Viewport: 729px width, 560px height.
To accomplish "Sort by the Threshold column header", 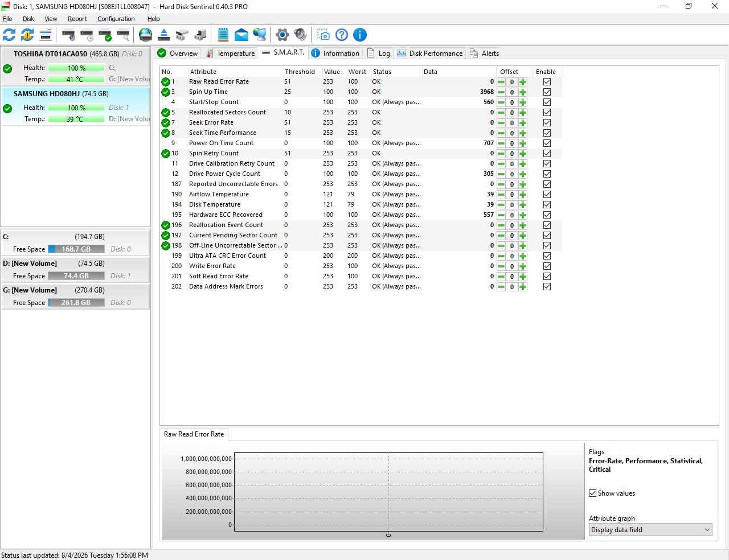I will click(x=302, y=72).
